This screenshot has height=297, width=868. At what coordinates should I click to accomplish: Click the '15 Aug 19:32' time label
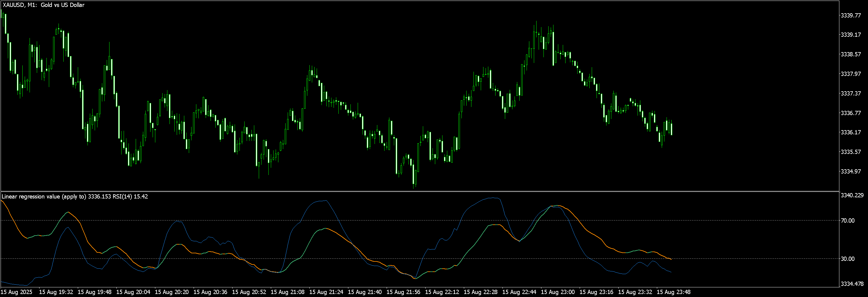56,292
